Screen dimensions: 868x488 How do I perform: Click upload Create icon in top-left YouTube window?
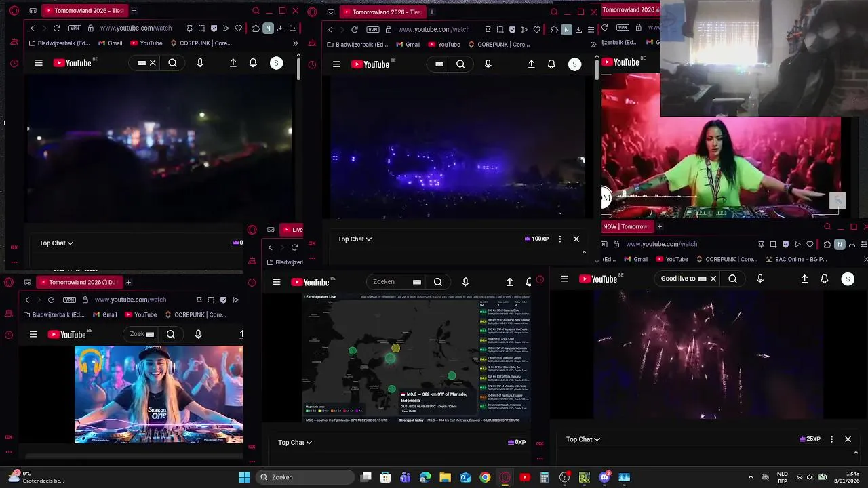233,63
